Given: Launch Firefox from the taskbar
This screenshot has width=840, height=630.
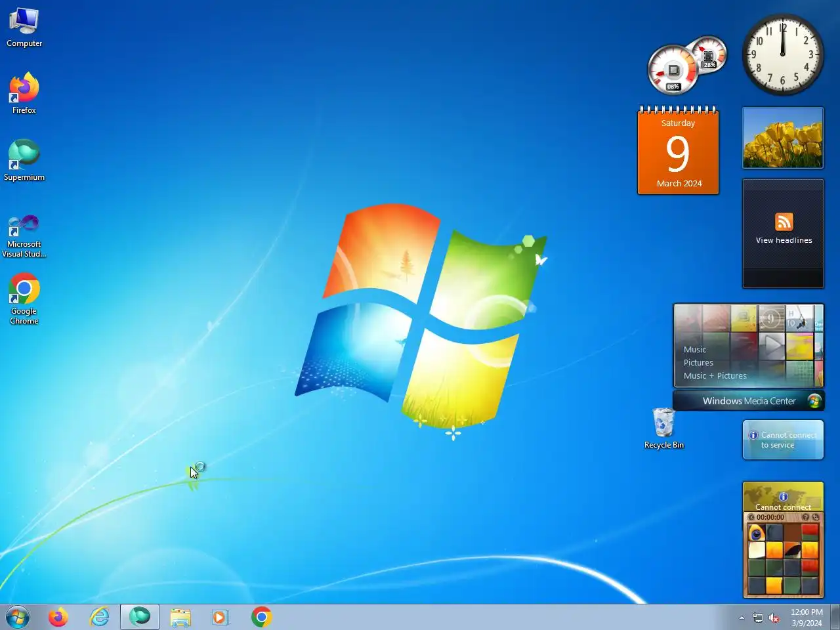Looking at the screenshot, I should point(58,618).
